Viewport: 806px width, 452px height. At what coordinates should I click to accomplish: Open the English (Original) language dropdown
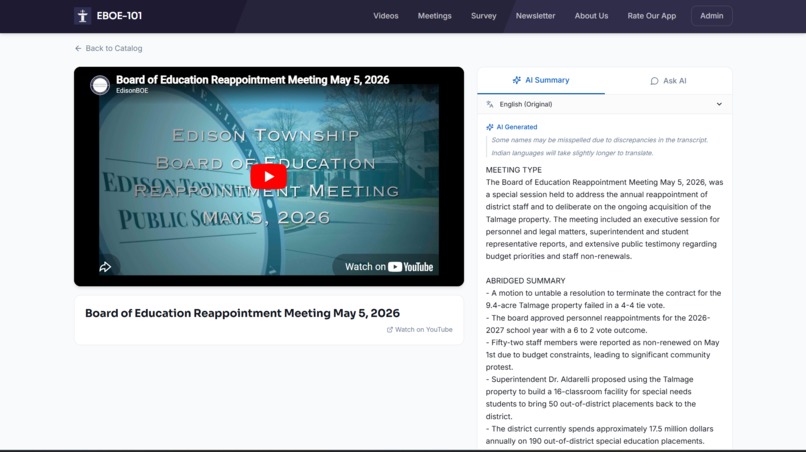click(x=604, y=104)
